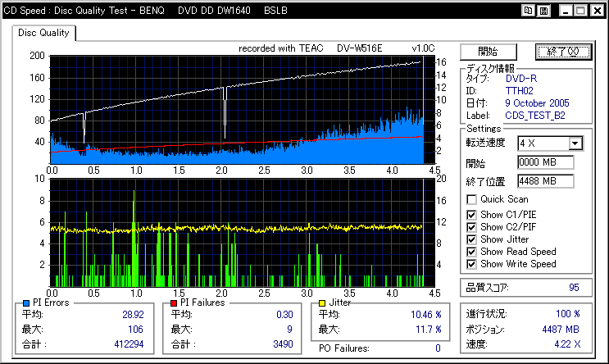
Task: Open the 転送速度 speed dropdown arrow
Action: click(575, 143)
